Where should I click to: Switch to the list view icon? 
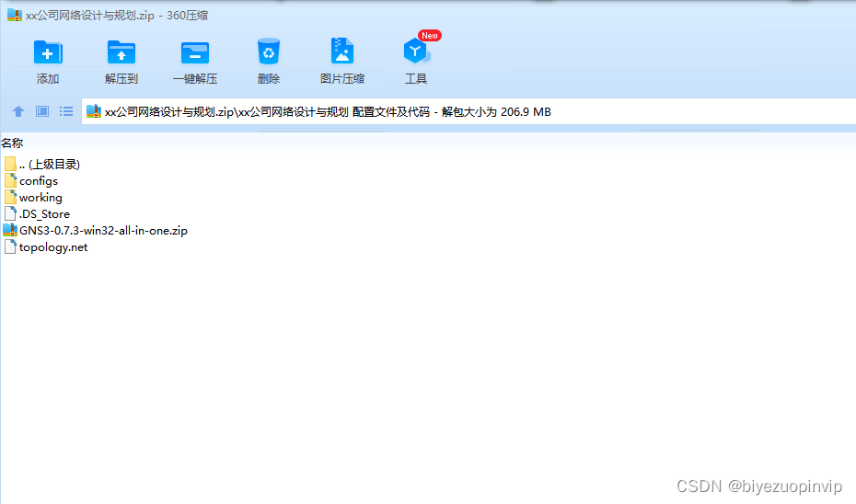[x=66, y=112]
